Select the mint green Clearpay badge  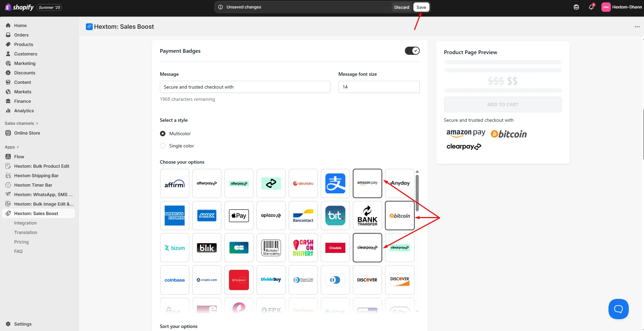(x=399, y=247)
